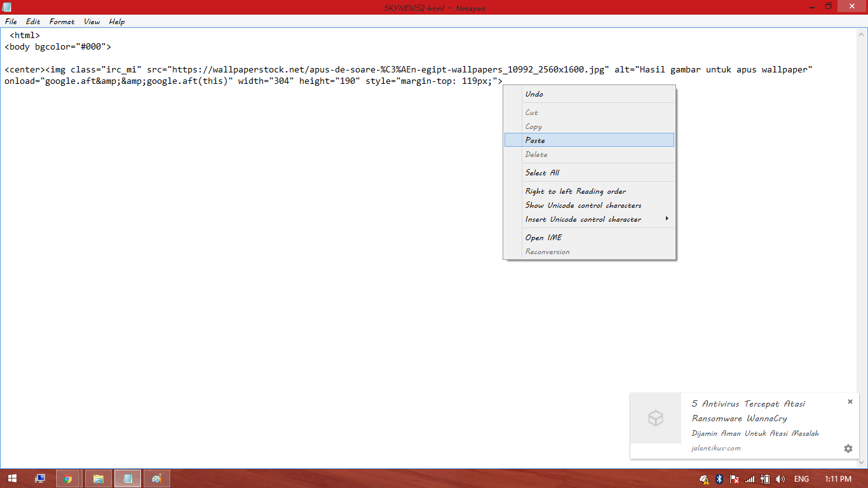868x488 pixels.
Task: Dismiss the WannaCry notification with X
Action: [850, 402]
